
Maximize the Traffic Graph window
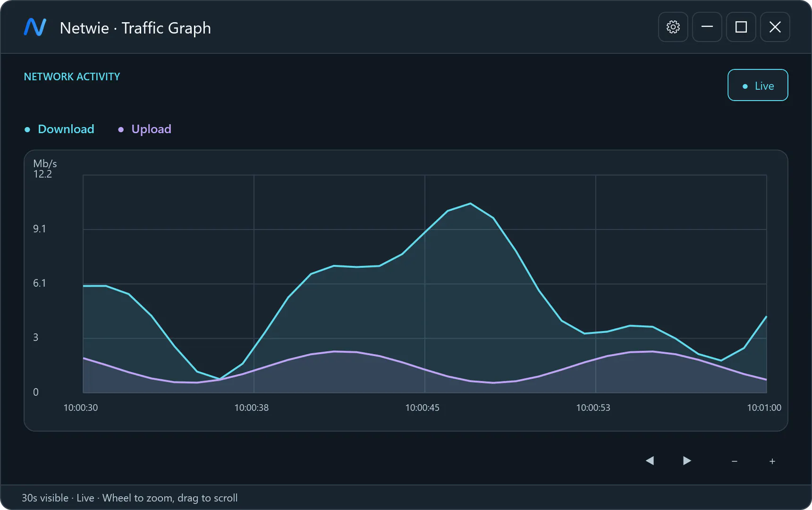click(x=741, y=27)
